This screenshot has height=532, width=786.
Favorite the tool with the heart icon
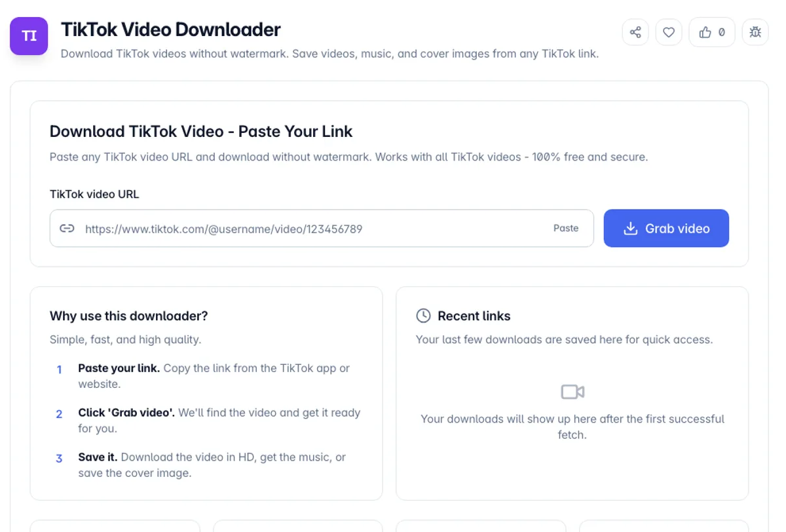point(669,32)
